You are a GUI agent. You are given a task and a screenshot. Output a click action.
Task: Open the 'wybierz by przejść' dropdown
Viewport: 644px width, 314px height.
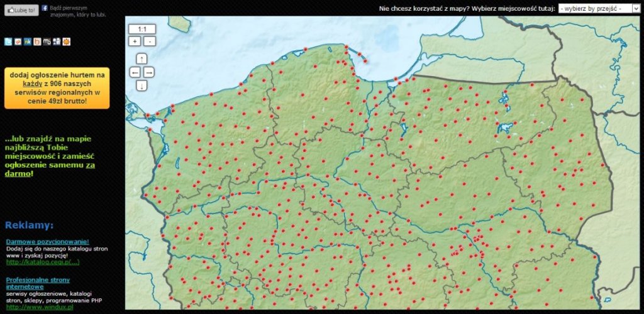tap(599, 9)
